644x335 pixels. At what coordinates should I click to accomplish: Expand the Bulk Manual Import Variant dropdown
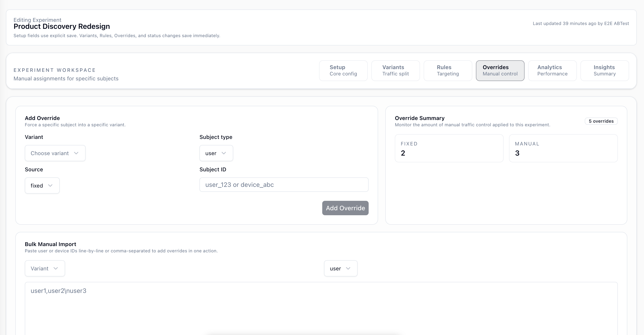pyautogui.click(x=44, y=268)
